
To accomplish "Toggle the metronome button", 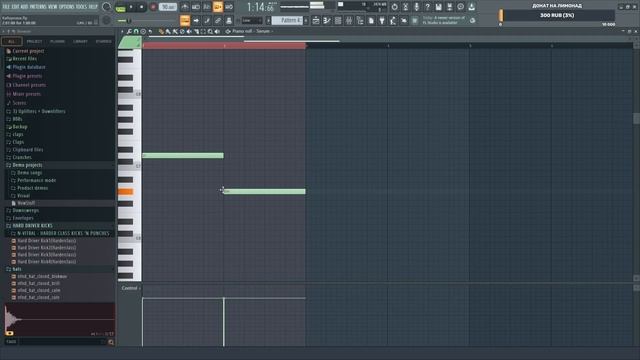I will [185, 7].
